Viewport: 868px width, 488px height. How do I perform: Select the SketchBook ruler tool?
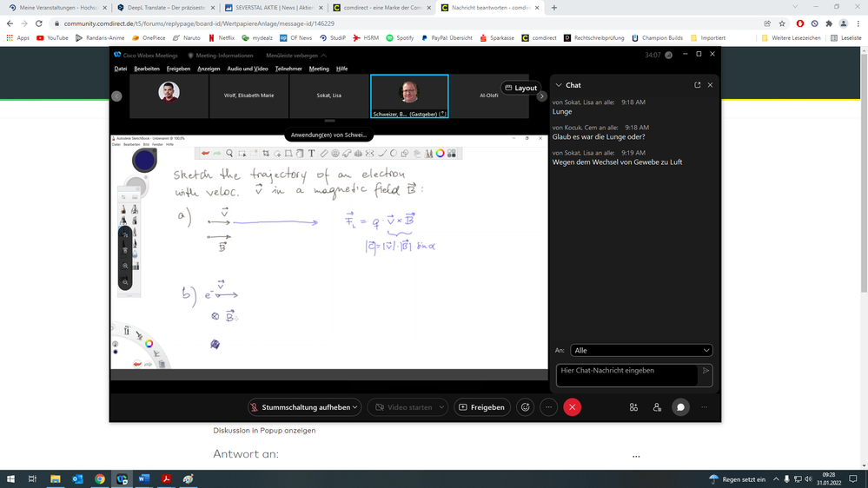pos(324,154)
